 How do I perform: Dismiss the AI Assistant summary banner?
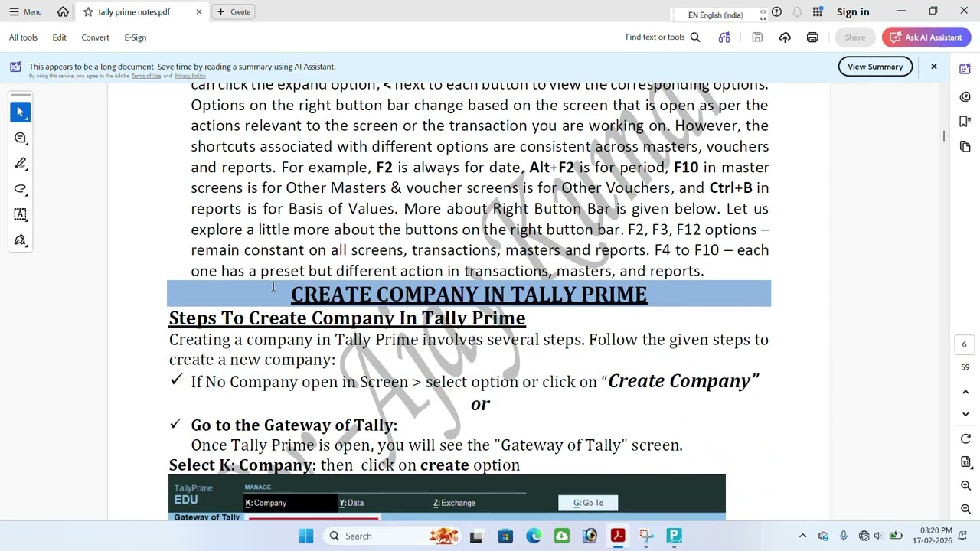coord(934,67)
